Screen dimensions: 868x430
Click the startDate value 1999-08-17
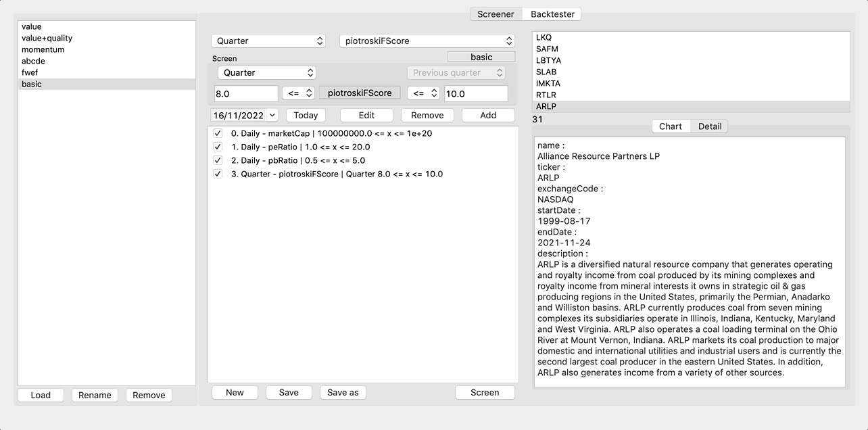563,221
